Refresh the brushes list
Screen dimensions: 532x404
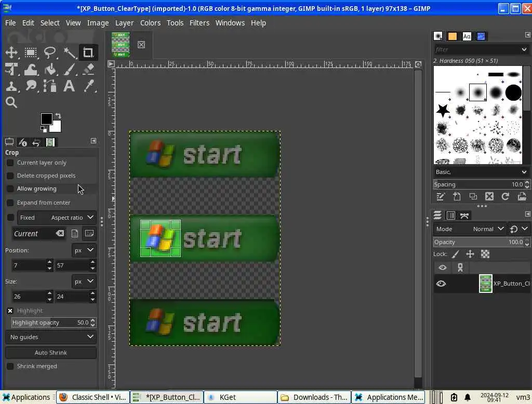(x=506, y=197)
